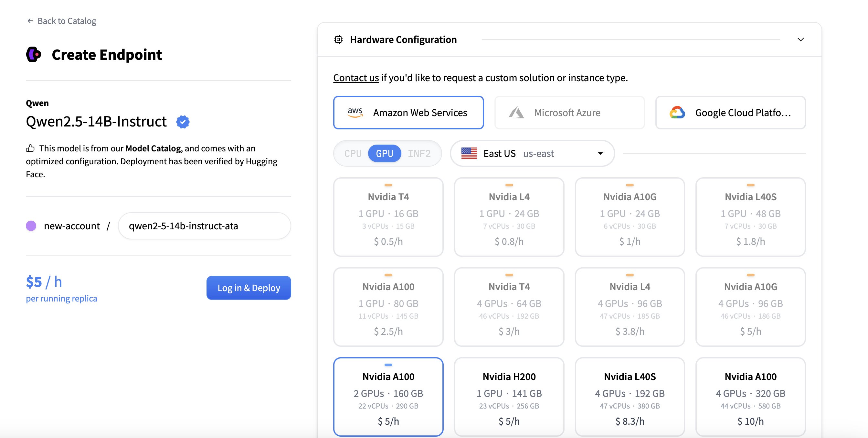Choose the Amazon Web Services provider tab
Image resolution: width=868 pixels, height=438 pixels.
point(408,113)
